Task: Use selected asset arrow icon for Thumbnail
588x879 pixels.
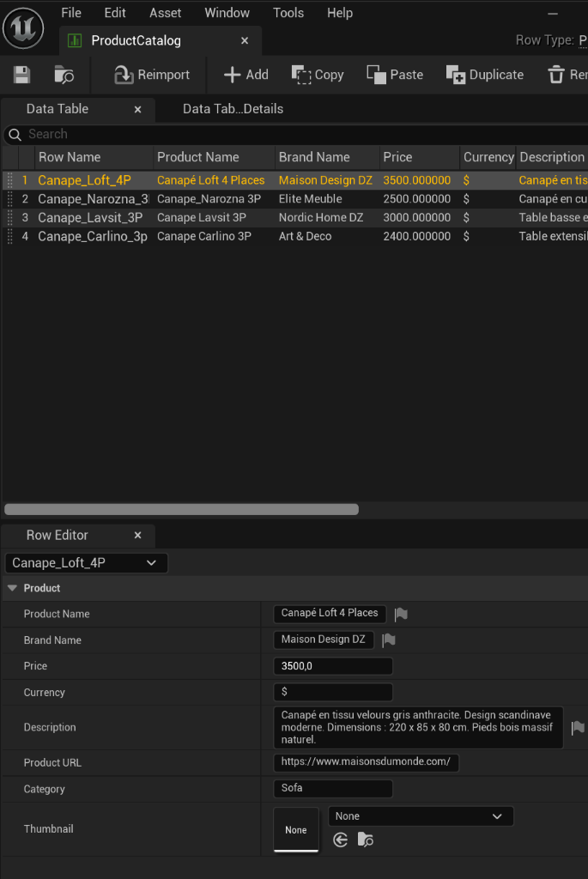Action: pyautogui.click(x=340, y=840)
